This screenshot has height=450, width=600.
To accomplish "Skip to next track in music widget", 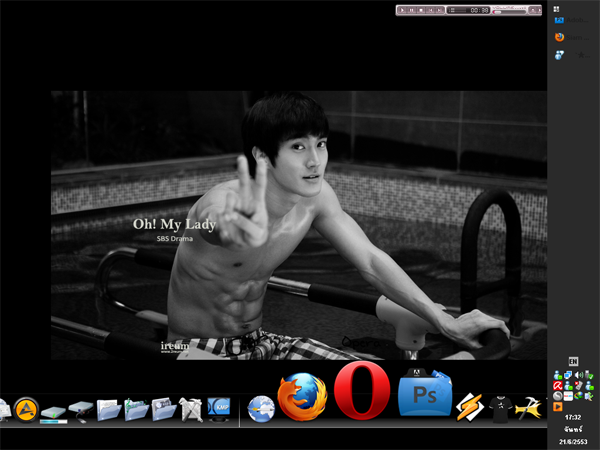I will pyautogui.click(x=440, y=10).
